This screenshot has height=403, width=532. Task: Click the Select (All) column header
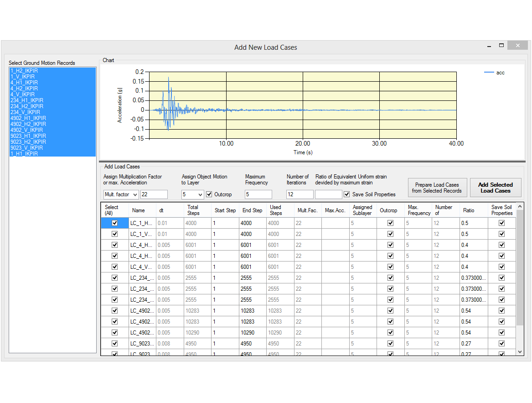112,210
